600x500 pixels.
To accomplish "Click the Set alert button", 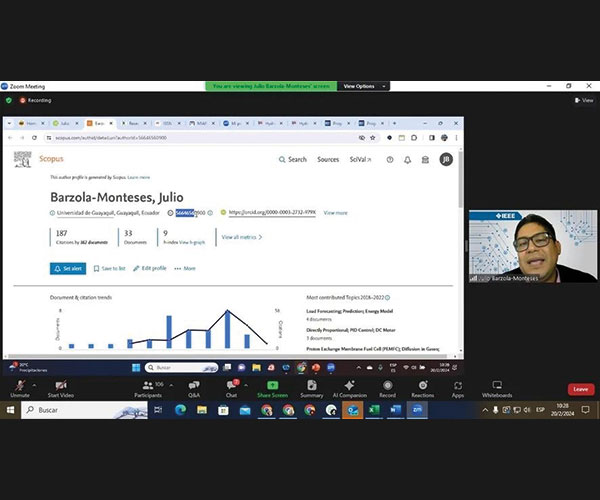I will [68, 269].
